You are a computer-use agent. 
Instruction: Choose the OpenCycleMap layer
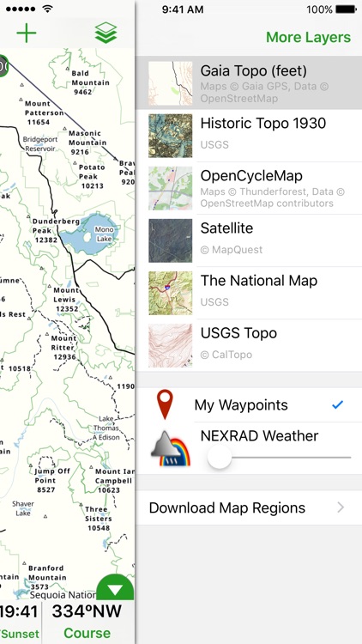(x=249, y=188)
